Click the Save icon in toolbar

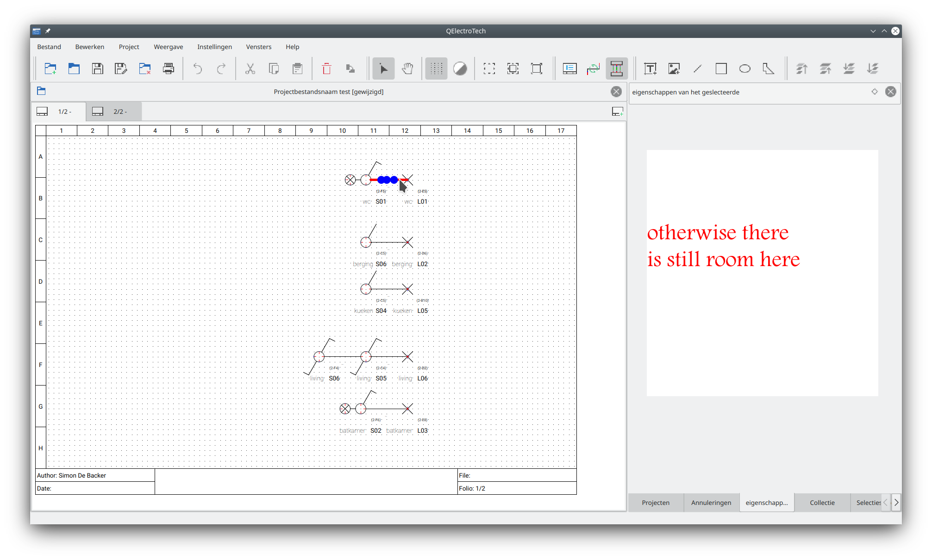(98, 69)
